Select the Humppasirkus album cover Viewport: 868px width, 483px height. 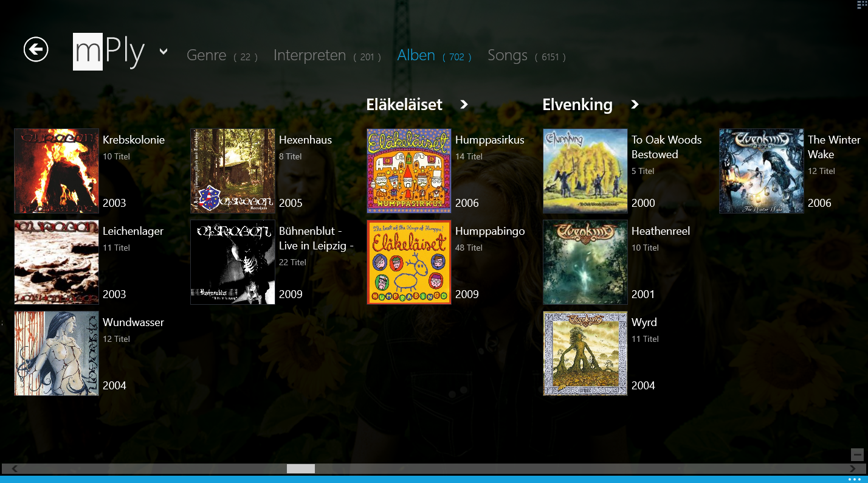click(x=409, y=171)
